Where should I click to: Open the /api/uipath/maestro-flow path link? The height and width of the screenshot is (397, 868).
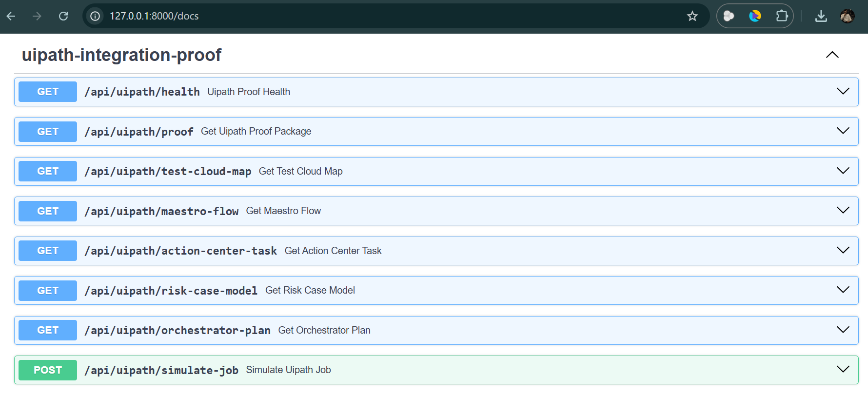tap(161, 211)
